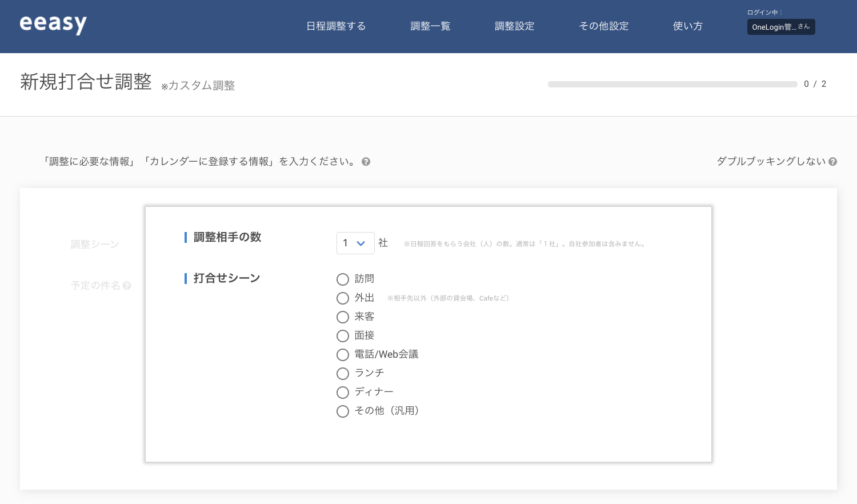Click the progress bar showing 0 / 2
Screen dimensions: 857x504
(x=672, y=84)
